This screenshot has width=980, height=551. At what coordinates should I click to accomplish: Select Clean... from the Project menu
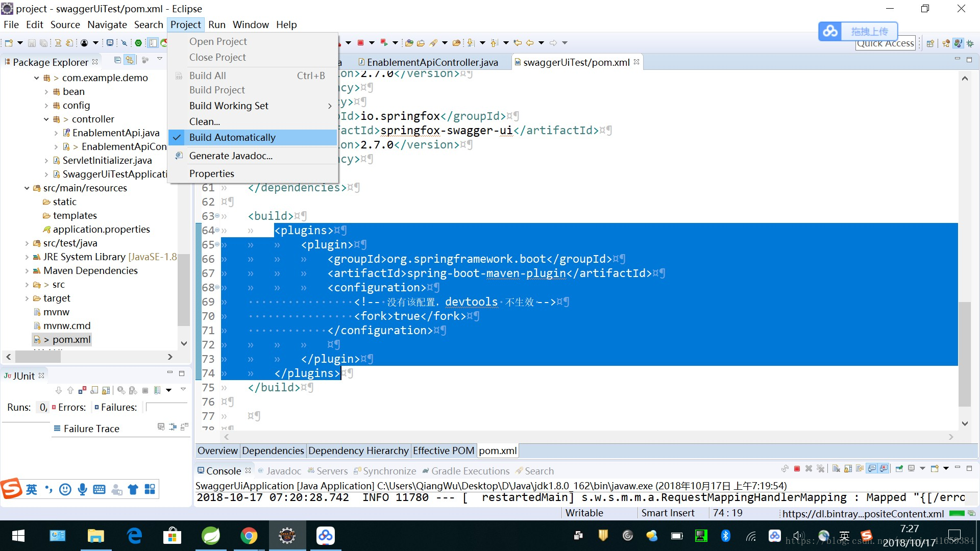click(204, 121)
